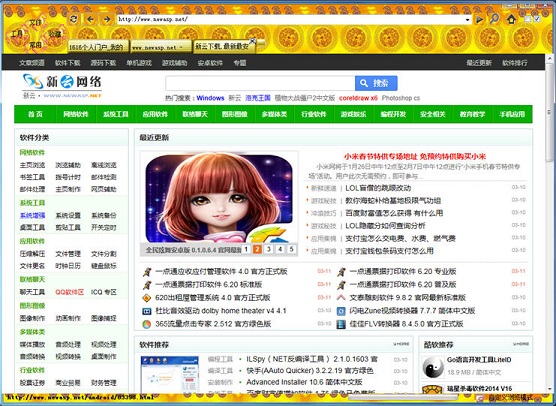556x406 pixels.
Task: Switch banner to slide 5
Action: click(x=291, y=249)
